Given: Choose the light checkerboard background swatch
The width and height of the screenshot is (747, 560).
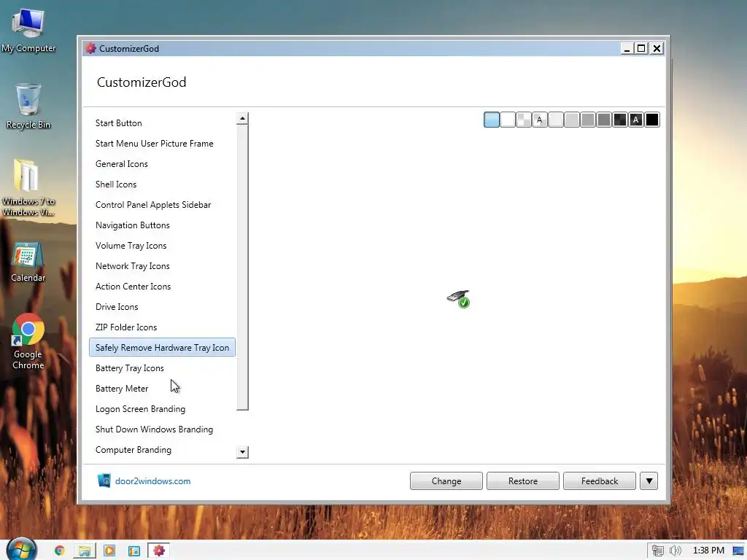Looking at the screenshot, I should [x=524, y=120].
